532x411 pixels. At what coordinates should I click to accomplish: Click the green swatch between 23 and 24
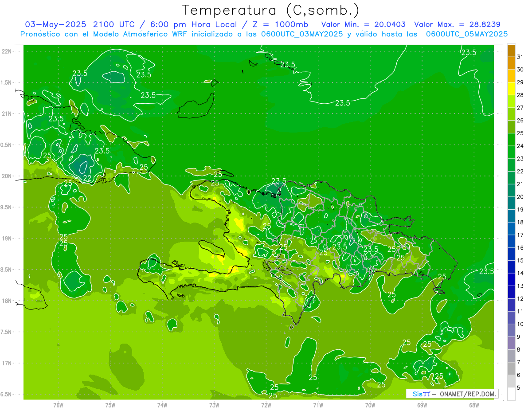(511, 152)
